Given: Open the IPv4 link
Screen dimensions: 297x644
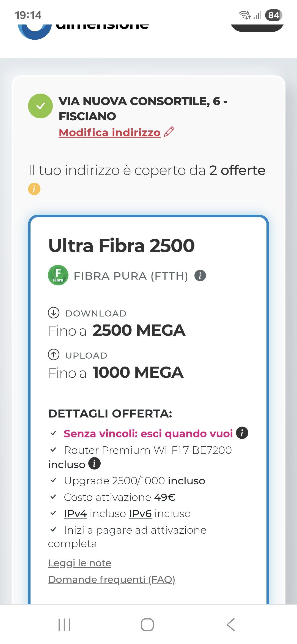Looking at the screenshot, I should point(75,514).
